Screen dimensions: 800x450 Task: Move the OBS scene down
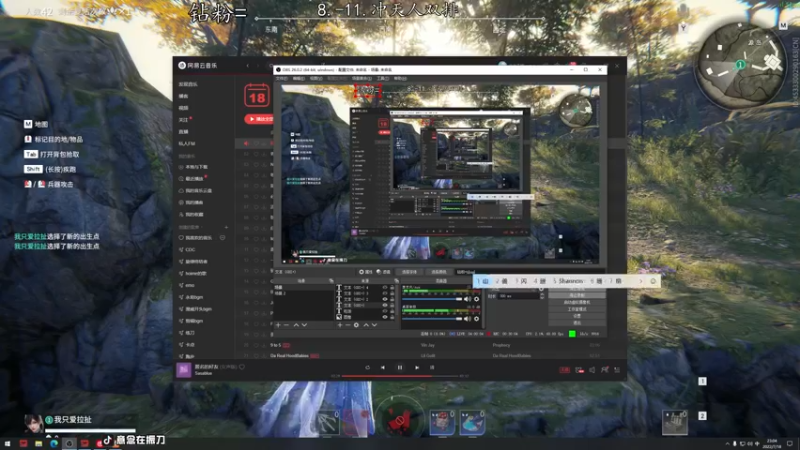[x=304, y=325]
